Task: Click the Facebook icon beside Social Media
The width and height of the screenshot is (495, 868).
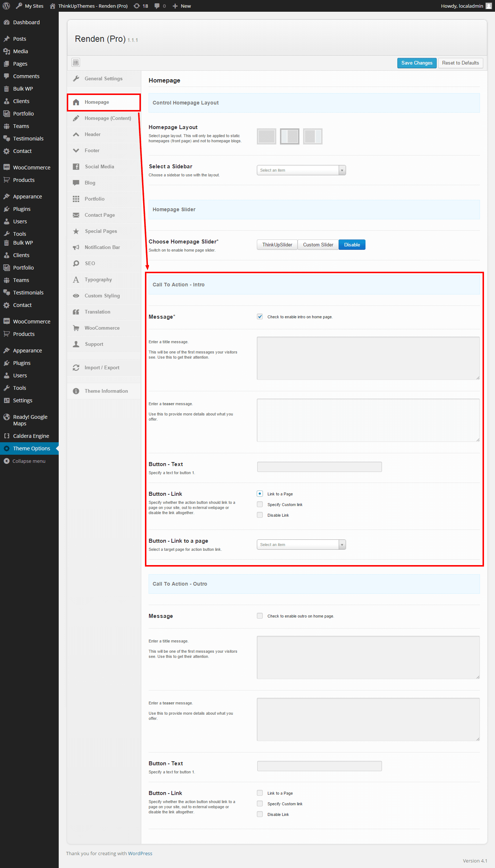Action: point(76,166)
